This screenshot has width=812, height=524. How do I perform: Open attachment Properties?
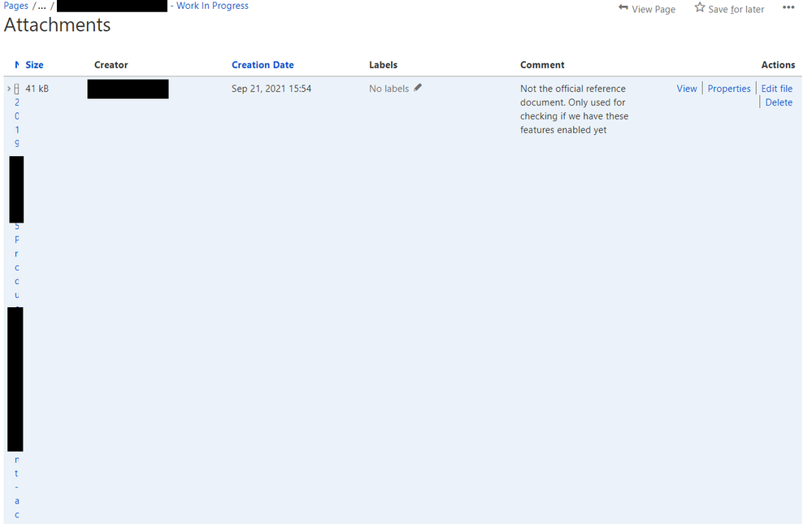(728, 89)
